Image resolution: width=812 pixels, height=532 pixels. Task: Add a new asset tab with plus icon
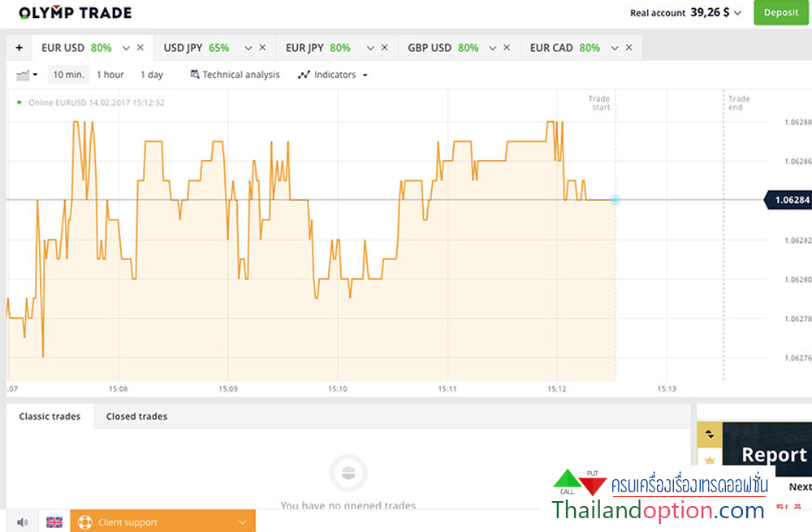point(19,48)
